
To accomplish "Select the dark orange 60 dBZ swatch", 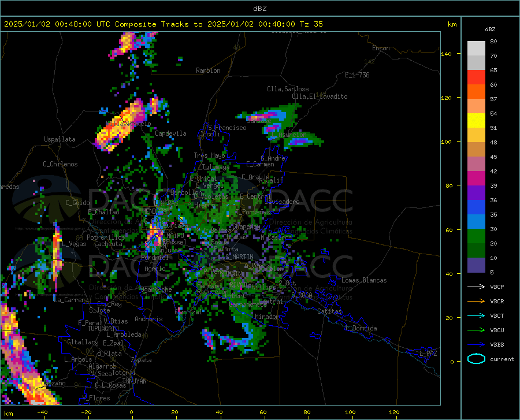I will pyautogui.click(x=476, y=92).
